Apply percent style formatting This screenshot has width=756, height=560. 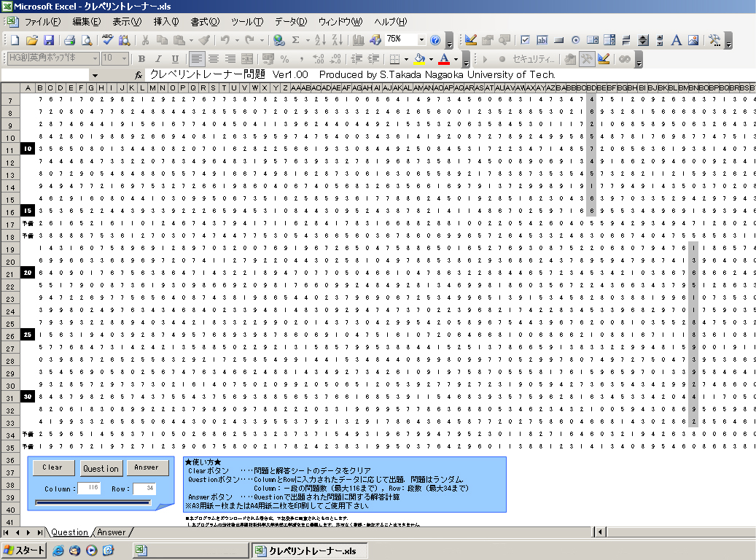coord(284,59)
